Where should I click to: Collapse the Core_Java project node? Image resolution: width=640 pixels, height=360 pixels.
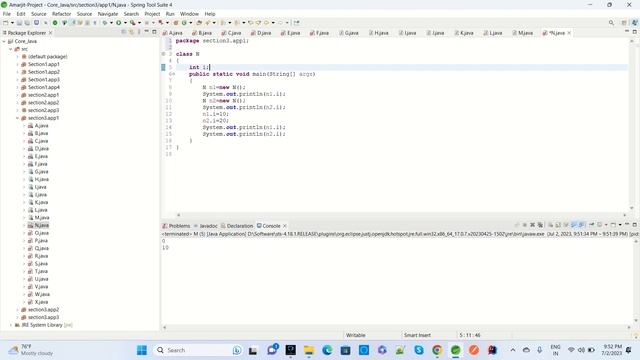(x=4, y=41)
